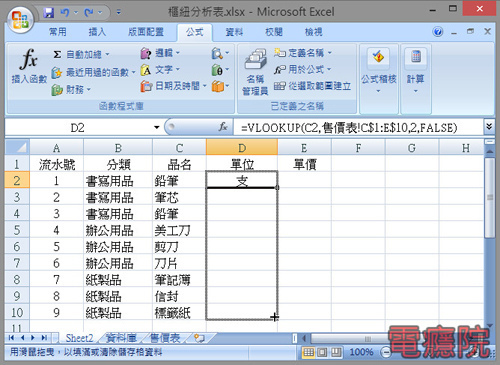The height and width of the screenshot is (365, 500).
Task: Open math and trig functions icon
Action: (x=220, y=70)
